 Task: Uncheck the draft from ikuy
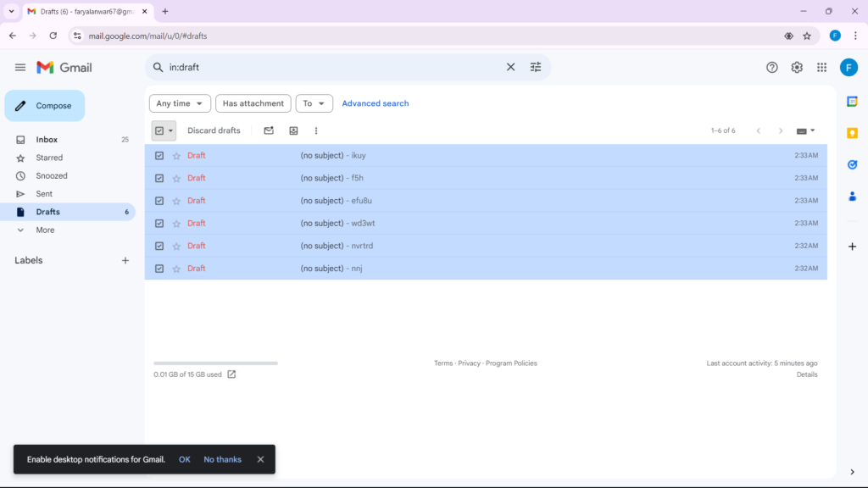pos(159,155)
